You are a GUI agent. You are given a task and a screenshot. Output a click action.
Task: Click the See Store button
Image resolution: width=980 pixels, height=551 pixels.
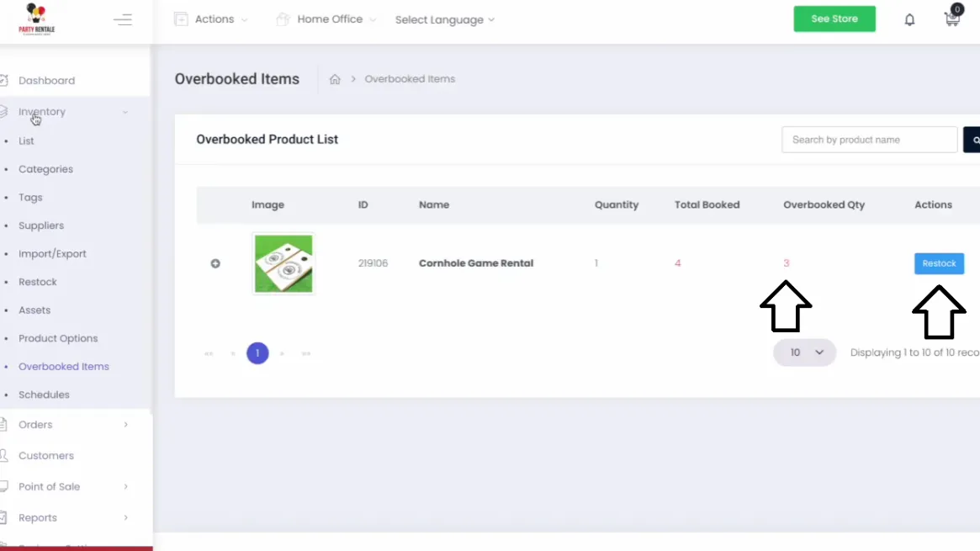tap(834, 19)
